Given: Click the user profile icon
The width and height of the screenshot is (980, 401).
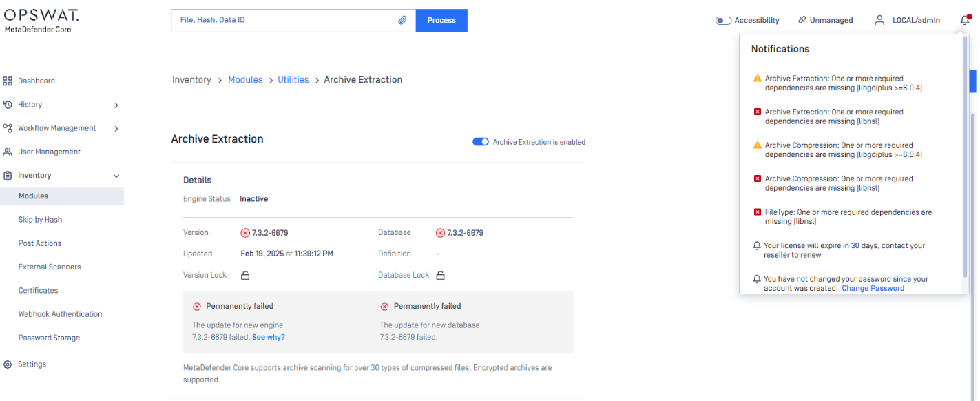Looking at the screenshot, I should point(879,20).
